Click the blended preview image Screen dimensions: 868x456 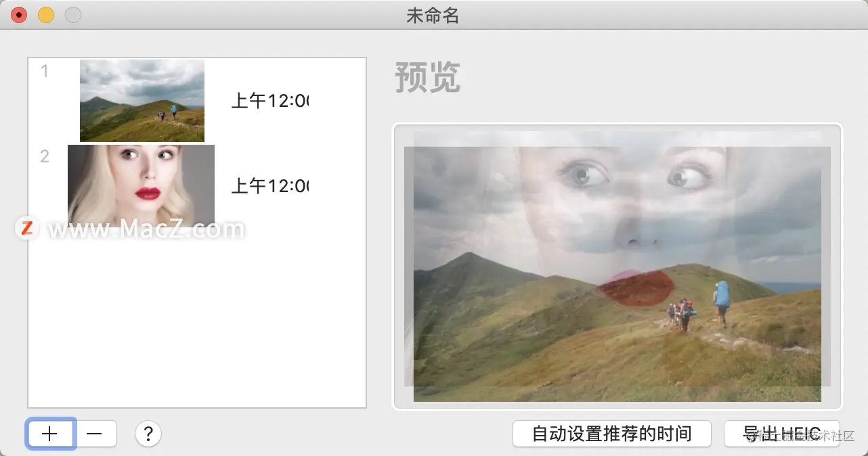(617, 267)
